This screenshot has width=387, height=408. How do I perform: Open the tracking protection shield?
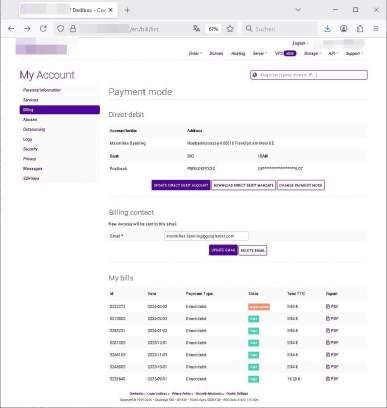click(x=60, y=29)
